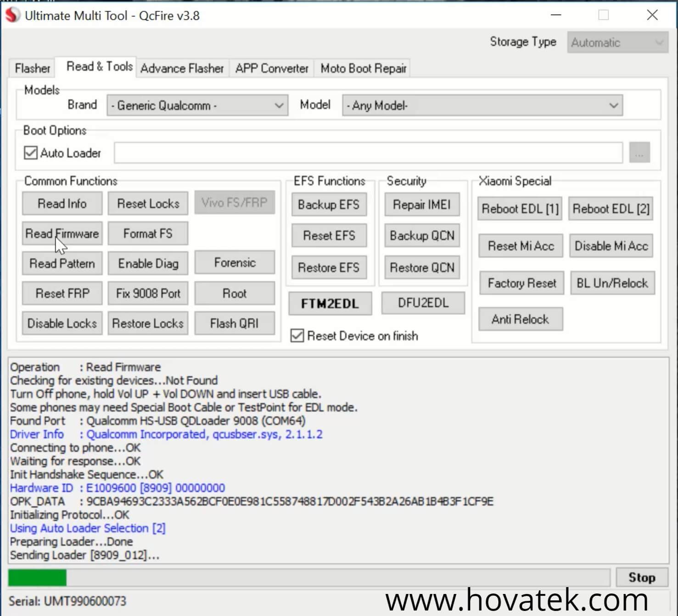Viewport: 678px width, 616px height.
Task: Switch to the Flasher tab
Action: coord(32,68)
